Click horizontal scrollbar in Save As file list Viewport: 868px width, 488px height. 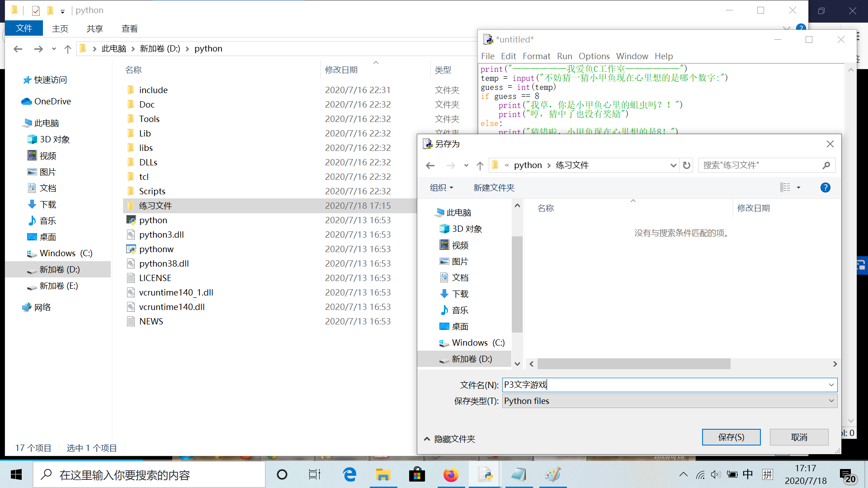[x=633, y=364]
